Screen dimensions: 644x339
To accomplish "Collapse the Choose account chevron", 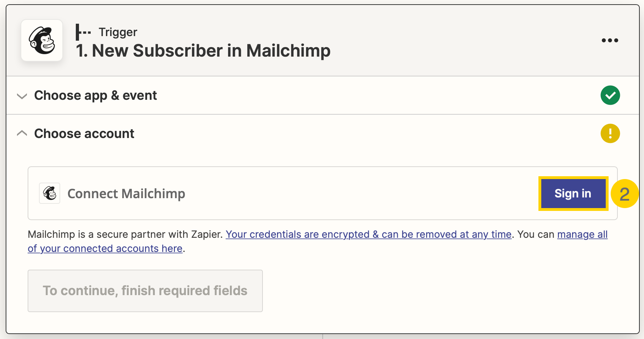I will pyautogui.click(x=22, y=133).
